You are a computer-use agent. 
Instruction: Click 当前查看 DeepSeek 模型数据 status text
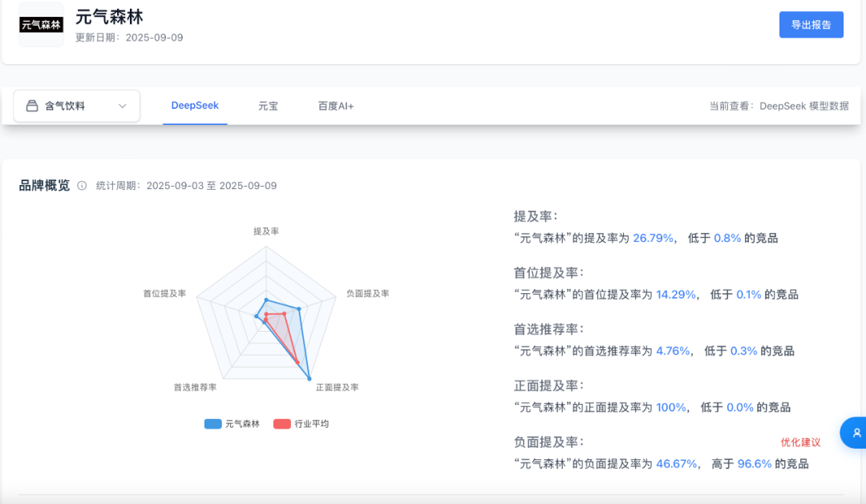[x=779, y=106]
